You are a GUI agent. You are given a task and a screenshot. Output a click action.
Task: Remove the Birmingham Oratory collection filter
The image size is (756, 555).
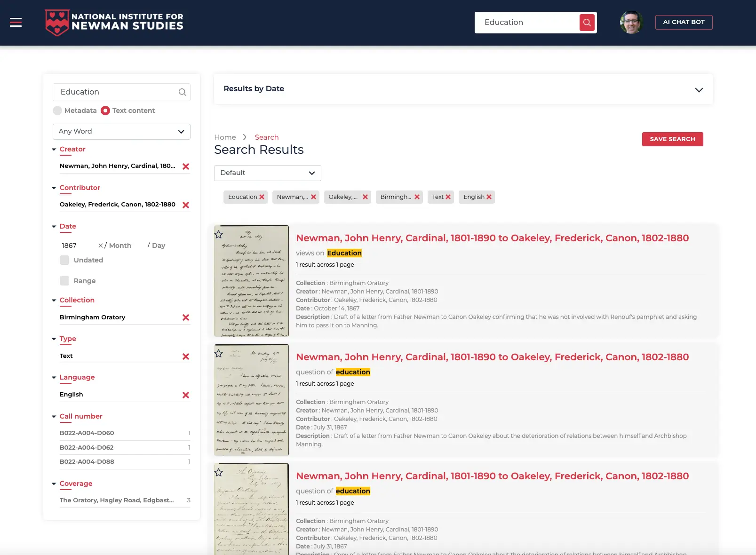coord(186,317)
